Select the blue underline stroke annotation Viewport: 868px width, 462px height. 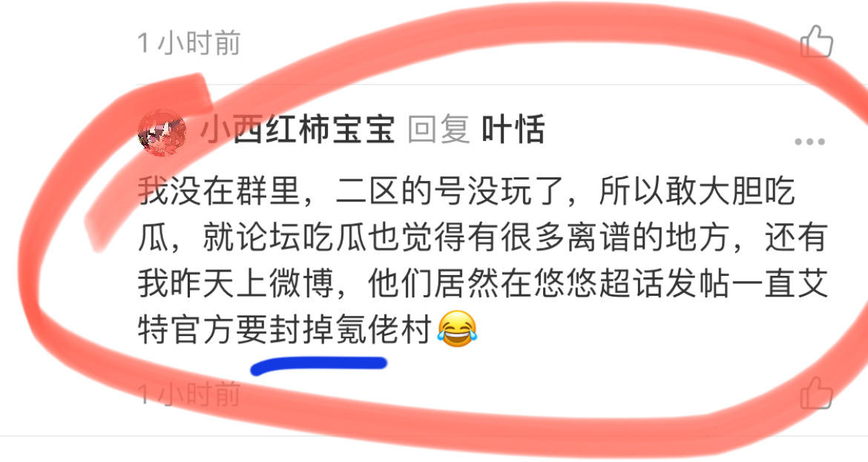click(319, 365)
